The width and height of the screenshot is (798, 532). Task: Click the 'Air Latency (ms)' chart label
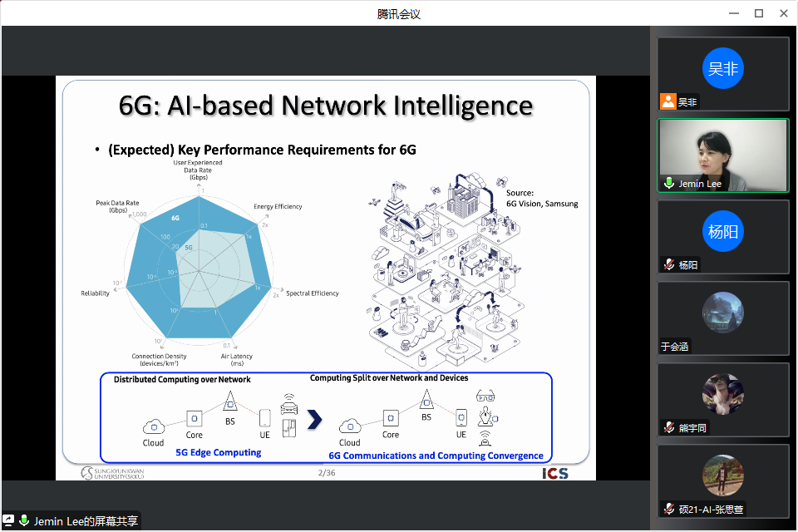point(237,359)
